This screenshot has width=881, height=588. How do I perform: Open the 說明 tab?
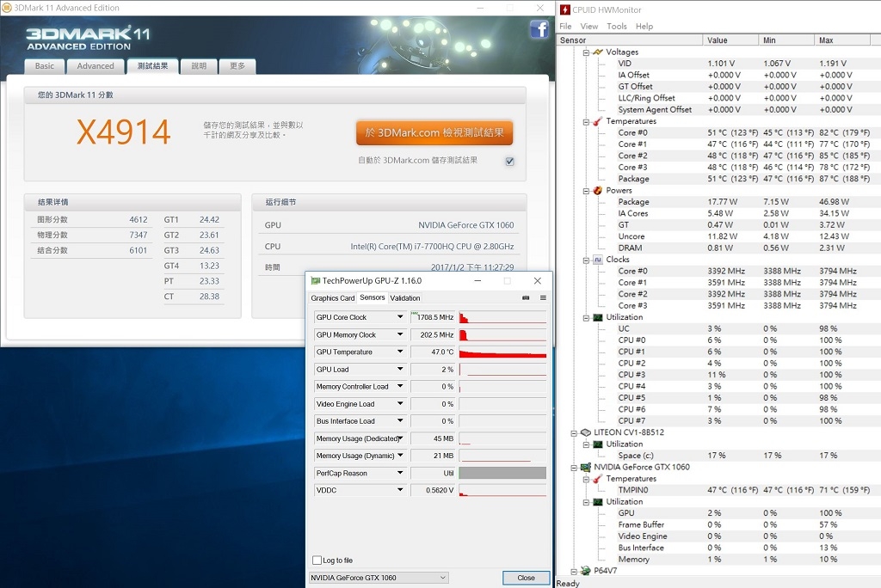[199, 66]
